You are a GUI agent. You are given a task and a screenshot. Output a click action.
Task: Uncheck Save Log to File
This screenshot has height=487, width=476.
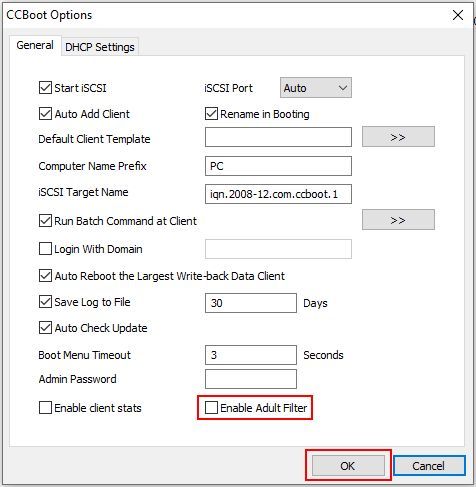pos(45,302)
